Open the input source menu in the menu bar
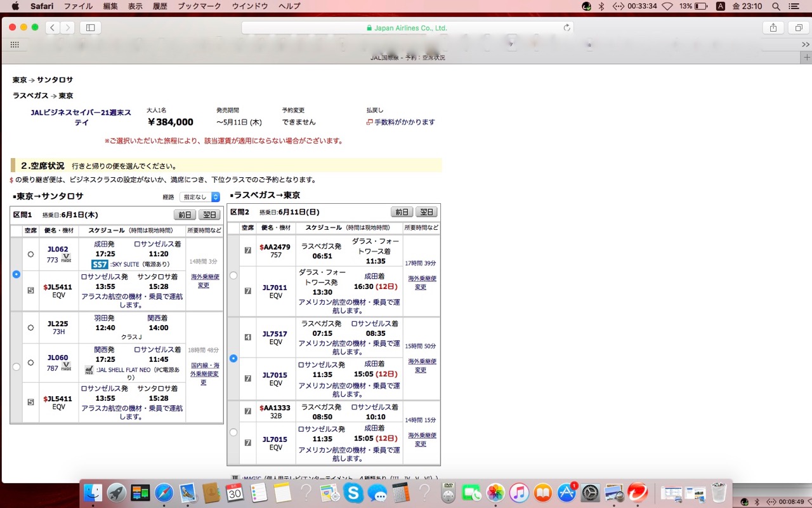812x508 pixels. [x=721, y=6]
